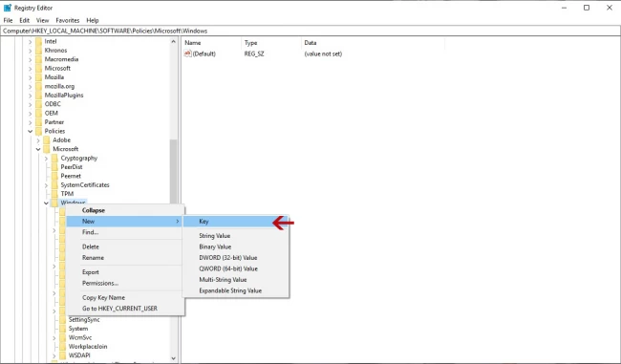This screenshot has width=621, height=364.
Task: Click the (value not set) data cell
Action: pyautogui.click(x=323, y=54)
